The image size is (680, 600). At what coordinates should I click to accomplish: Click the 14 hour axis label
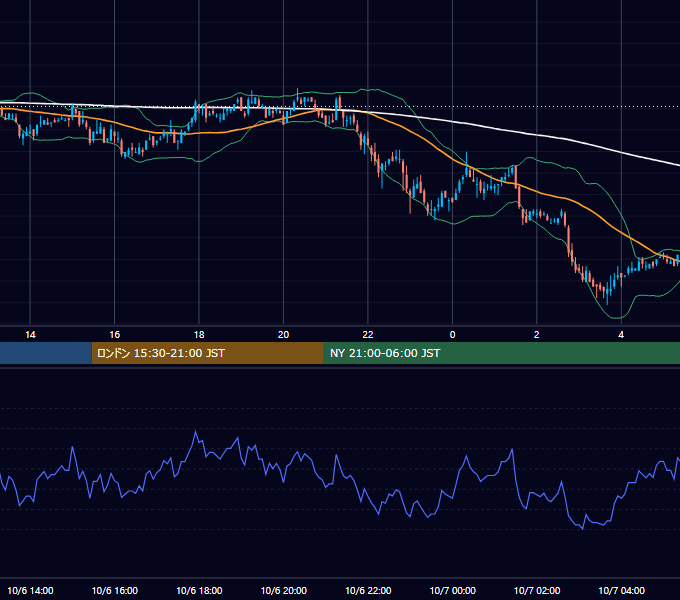[30, 335]
